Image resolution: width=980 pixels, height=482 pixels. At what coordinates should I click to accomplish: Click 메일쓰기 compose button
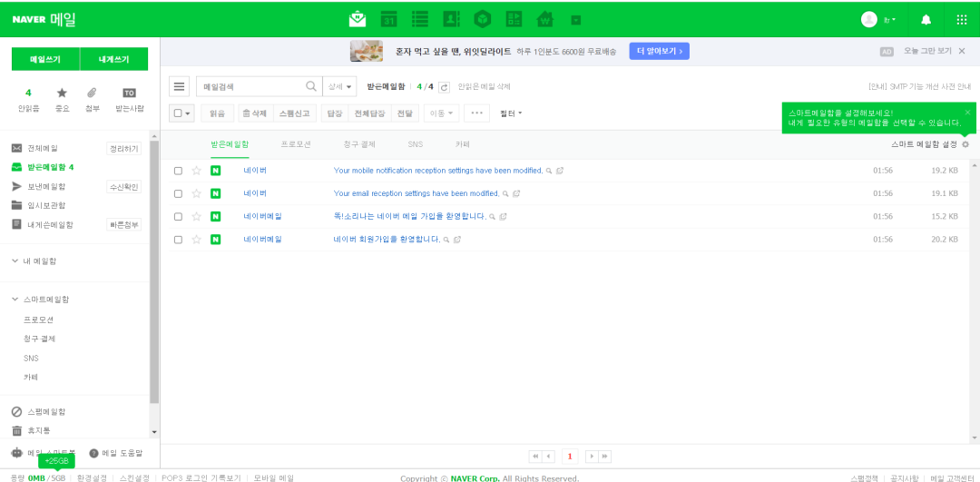pos(45,59)
